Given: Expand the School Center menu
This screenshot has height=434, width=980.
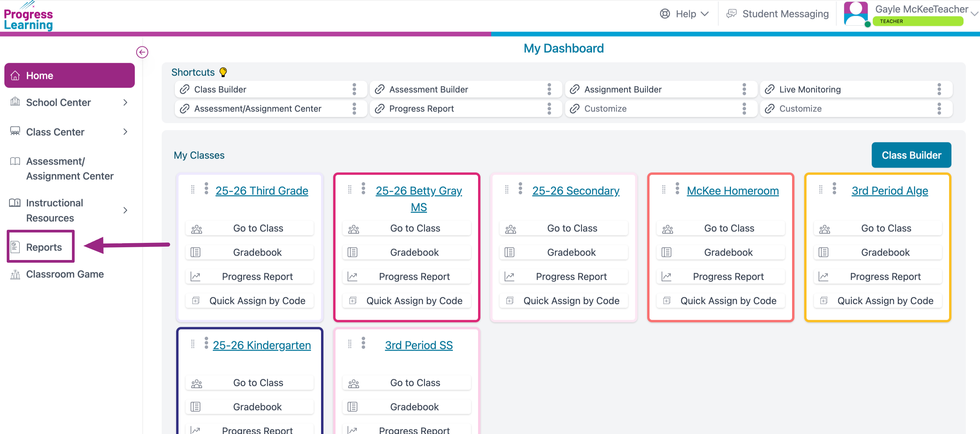Looking at the screenshot, I should click(x=125, y=102).
